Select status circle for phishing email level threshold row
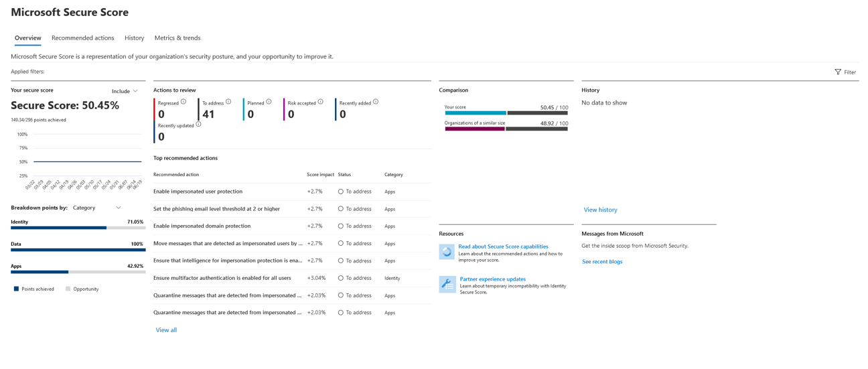This screenshot has width=868, height=369. coord(341,209)
